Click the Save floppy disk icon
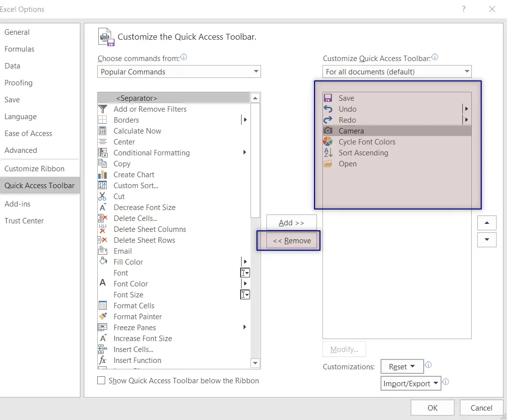Screen dimensions: 507x420 [x=328, y=98]
